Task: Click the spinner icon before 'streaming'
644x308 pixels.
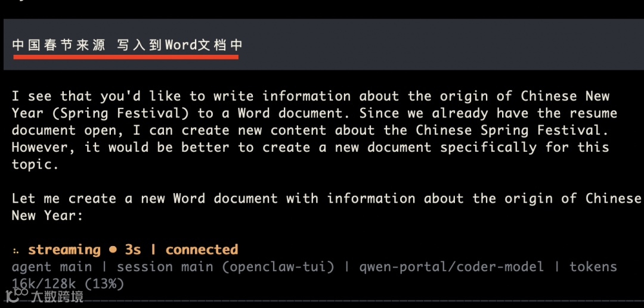Action: click(16, 250)
